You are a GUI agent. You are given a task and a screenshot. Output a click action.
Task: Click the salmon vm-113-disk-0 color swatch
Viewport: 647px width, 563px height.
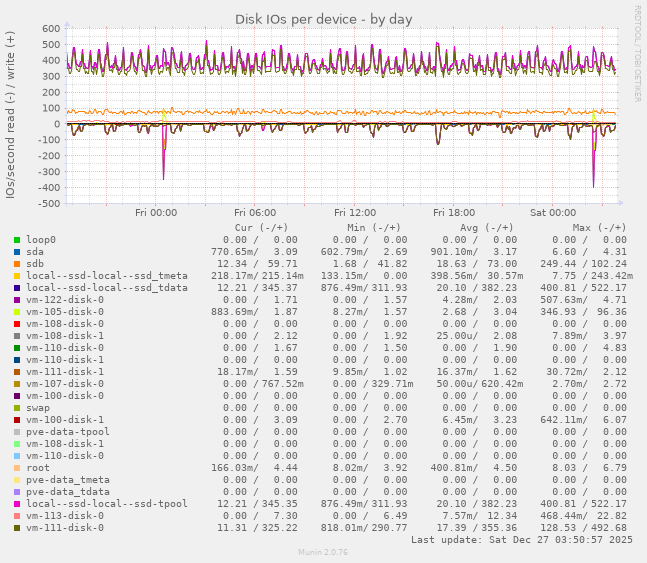[17, 516]
